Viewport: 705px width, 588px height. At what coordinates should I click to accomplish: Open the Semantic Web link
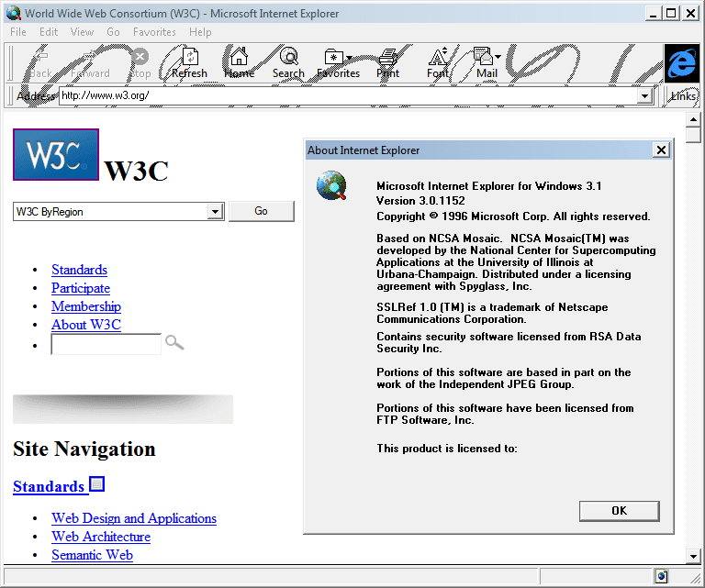pos(92,555)
